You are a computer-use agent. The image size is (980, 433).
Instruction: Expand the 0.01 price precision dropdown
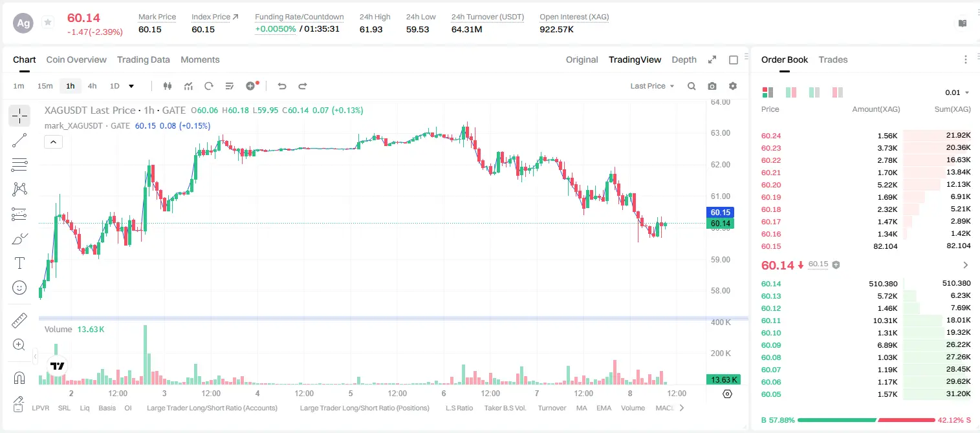[x=957, y=92]
